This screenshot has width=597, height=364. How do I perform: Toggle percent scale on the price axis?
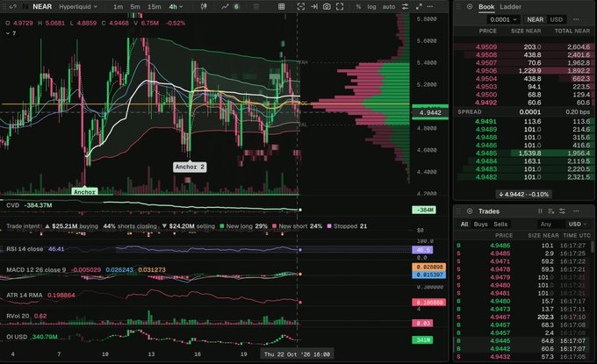(358, 7)
